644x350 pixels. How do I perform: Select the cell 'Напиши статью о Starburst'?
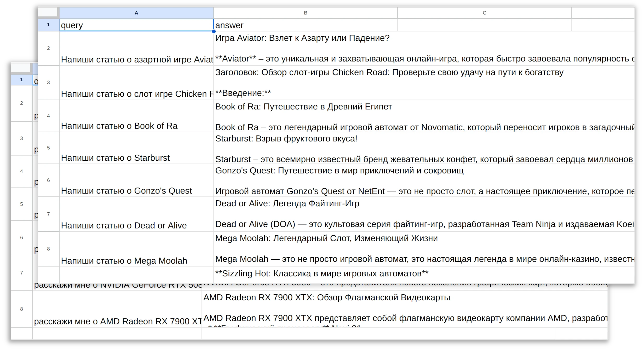[115, 158]
